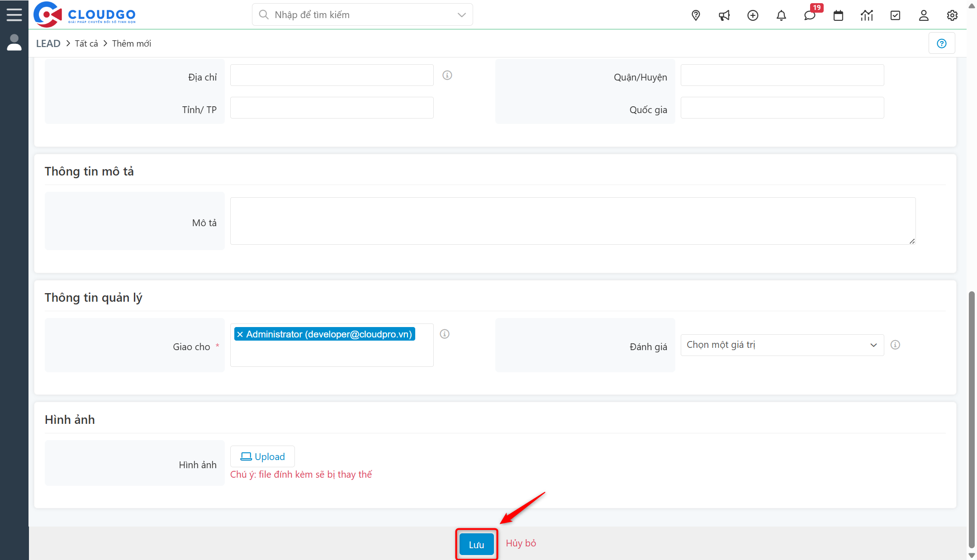Open the quick create plus icon

pyautogui.click(x=753, y=15)
